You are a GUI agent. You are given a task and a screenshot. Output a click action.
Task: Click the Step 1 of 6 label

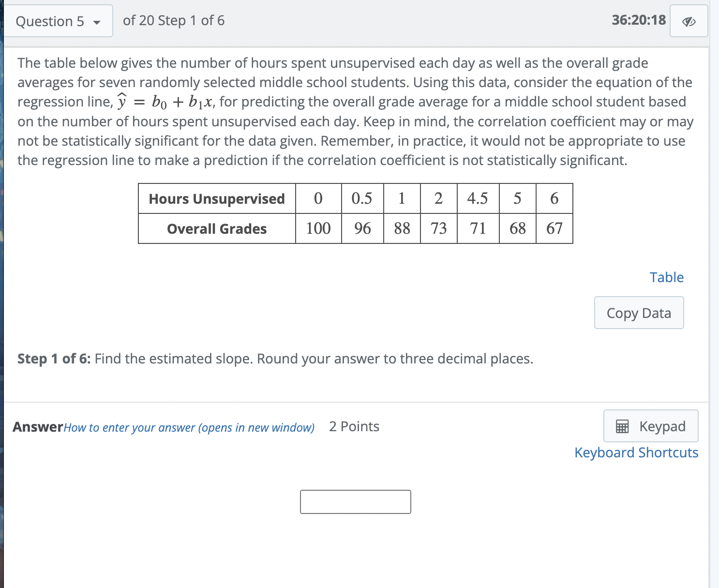(x=53, y=359)
